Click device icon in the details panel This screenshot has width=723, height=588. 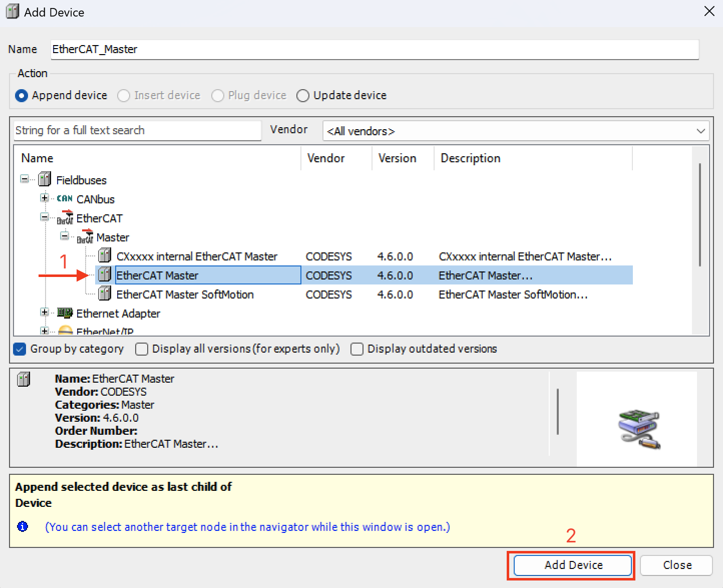tap(24, 379)
